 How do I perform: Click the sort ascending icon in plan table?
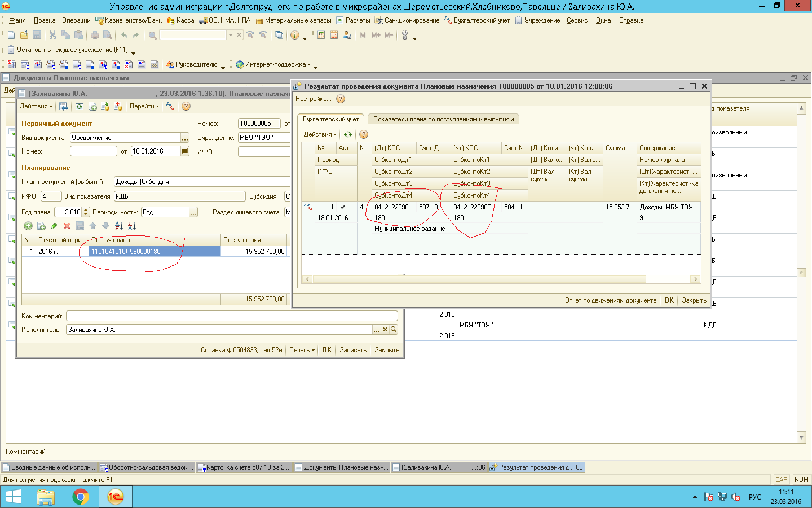[x=118, y=226]
